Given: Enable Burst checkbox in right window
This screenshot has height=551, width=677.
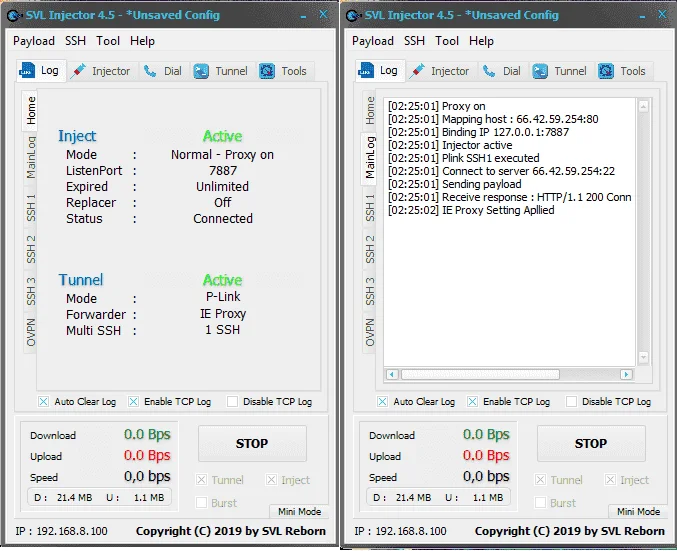Looking at the screenshot, I should [540, 503].
